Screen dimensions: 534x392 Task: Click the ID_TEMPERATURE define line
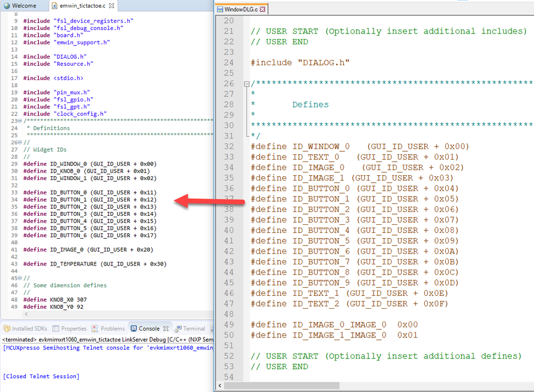[95, 264]
